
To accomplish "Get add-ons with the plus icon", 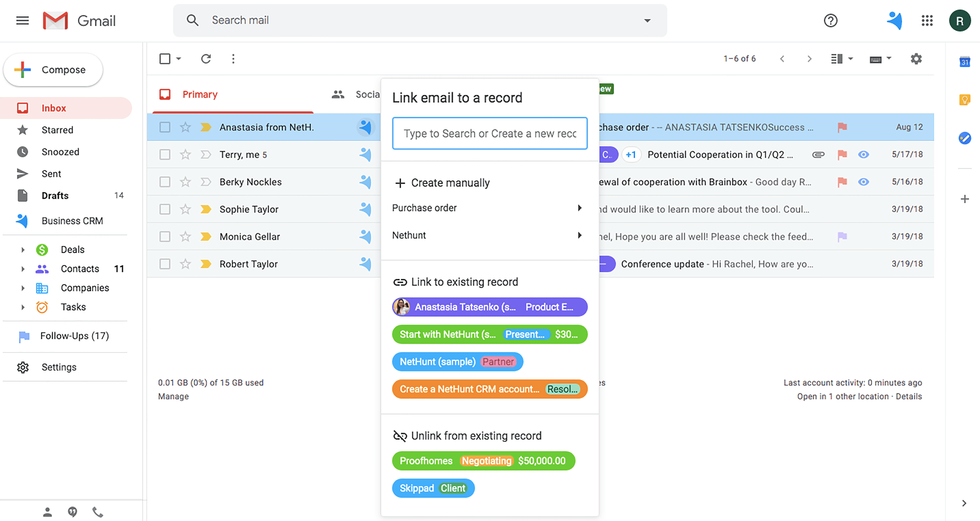I will (964, 199).
